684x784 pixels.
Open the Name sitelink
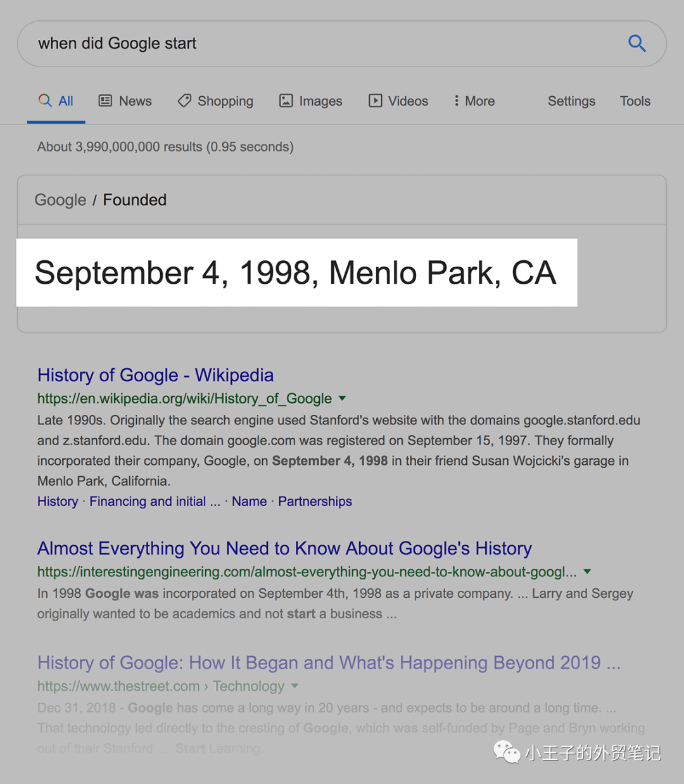click(249, 502)
